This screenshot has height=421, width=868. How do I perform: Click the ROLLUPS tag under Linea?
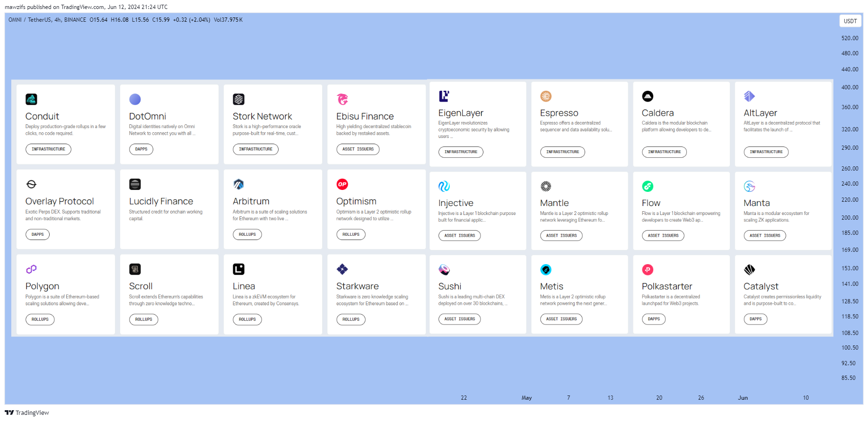click(247, 319)
